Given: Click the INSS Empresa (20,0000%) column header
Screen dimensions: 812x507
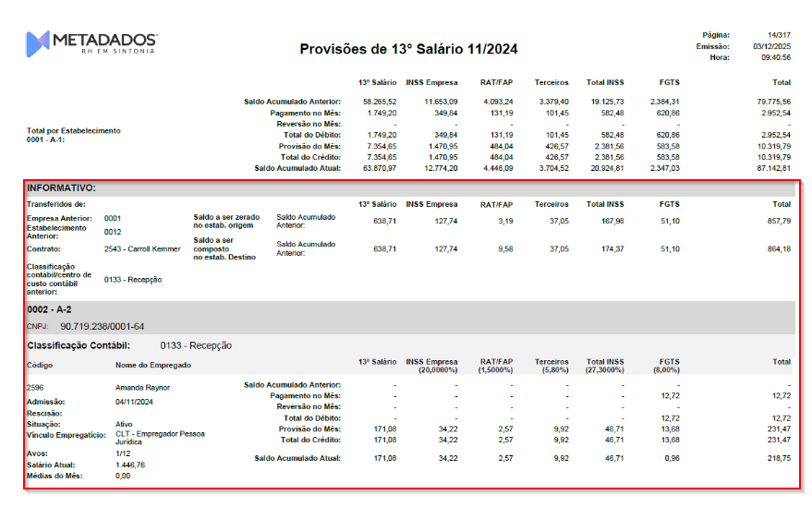Looking at the screenshot, I should click(x=431, y=366).
